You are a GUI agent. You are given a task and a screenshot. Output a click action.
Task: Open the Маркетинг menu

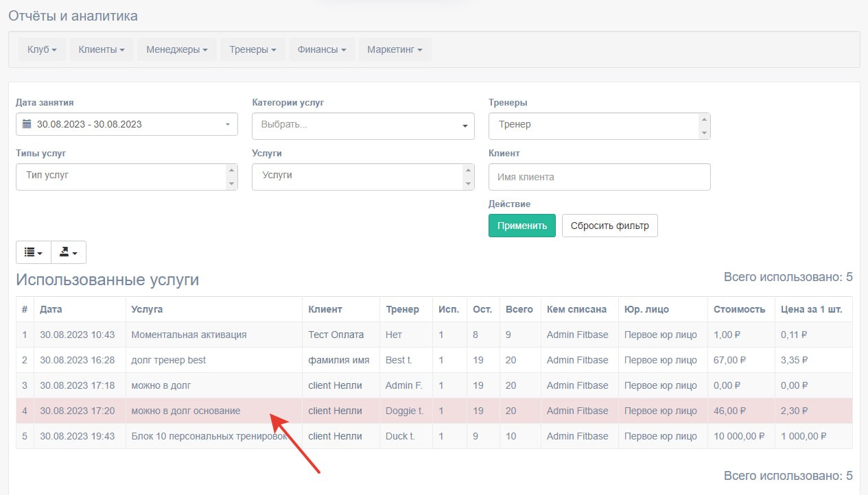pos(395,49)
